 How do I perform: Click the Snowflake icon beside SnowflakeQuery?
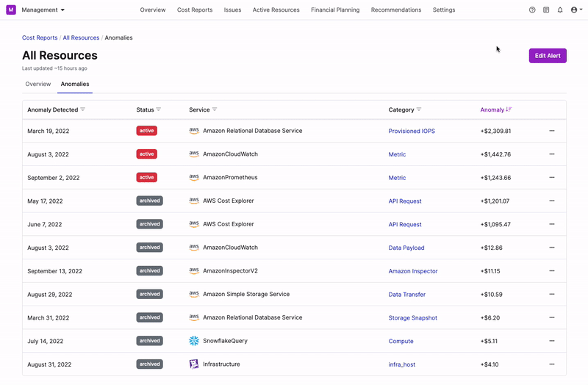click(194, 341)
